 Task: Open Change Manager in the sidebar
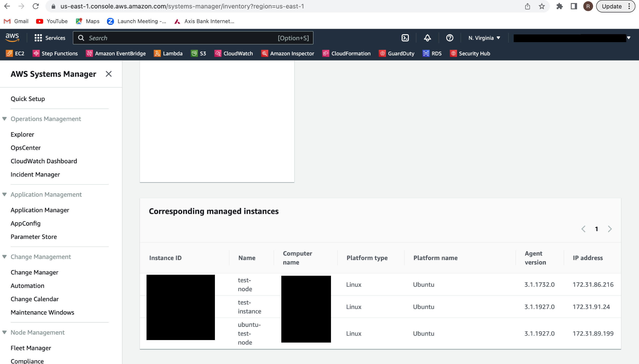click(x=34, y=273)
